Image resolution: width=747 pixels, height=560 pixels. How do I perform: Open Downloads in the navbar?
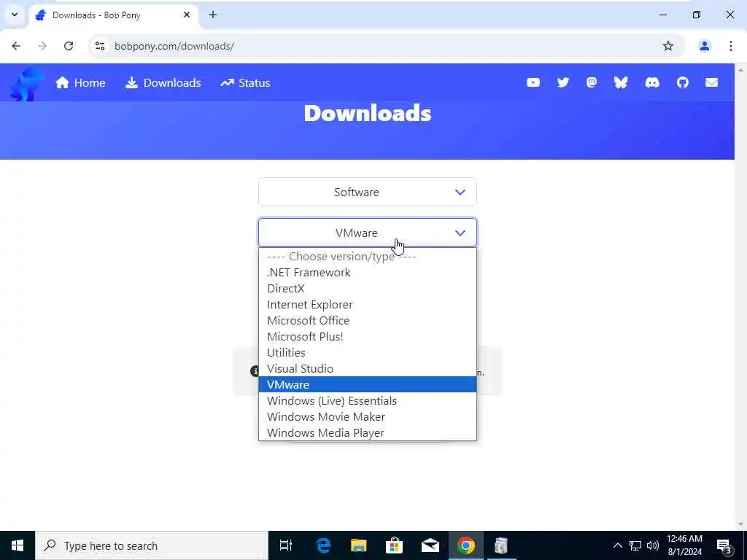point(163,83)
